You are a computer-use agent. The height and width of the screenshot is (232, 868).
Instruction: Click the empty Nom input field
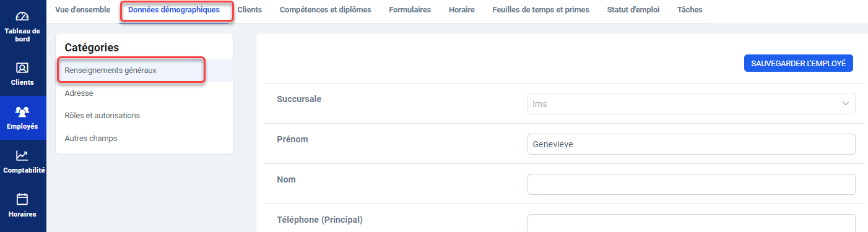pos(691,184)
